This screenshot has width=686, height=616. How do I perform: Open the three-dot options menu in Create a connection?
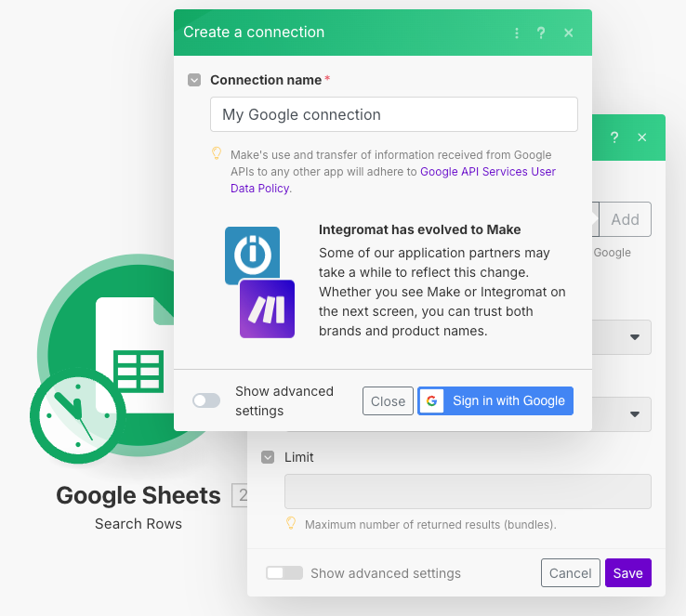pyautogui.click(x=517, y=33)
